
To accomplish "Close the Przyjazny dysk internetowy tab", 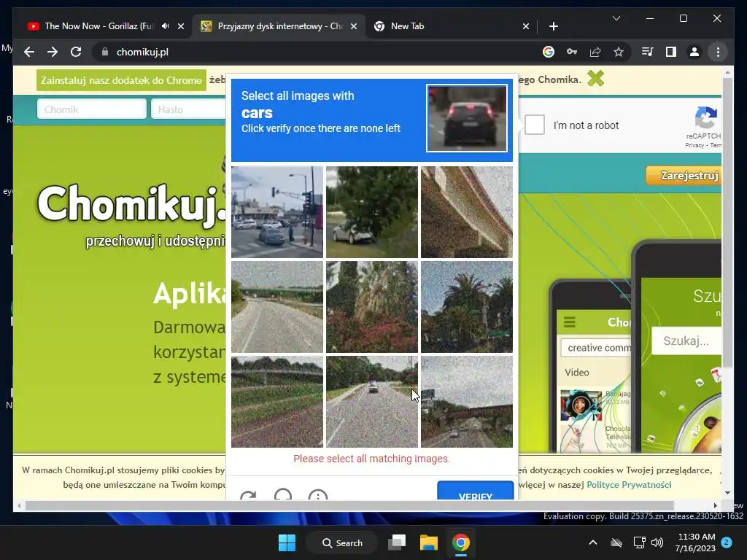I will click(354, 26).
